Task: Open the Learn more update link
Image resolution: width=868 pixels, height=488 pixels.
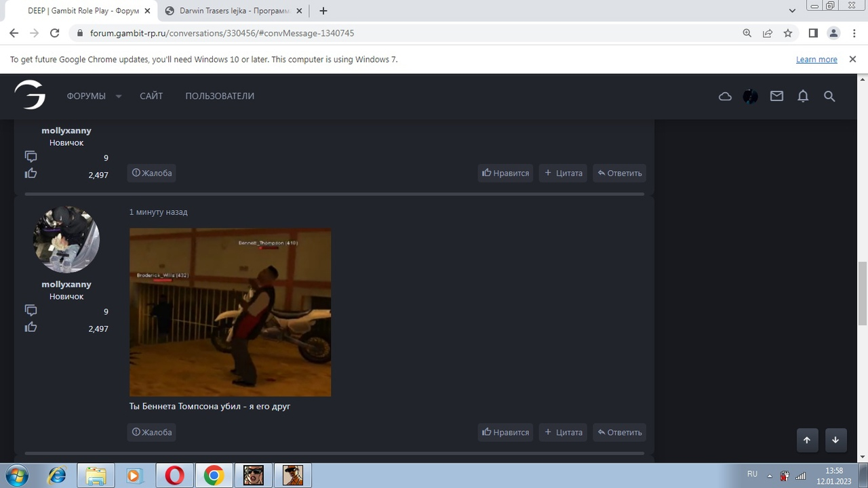Action: [816, 60]
